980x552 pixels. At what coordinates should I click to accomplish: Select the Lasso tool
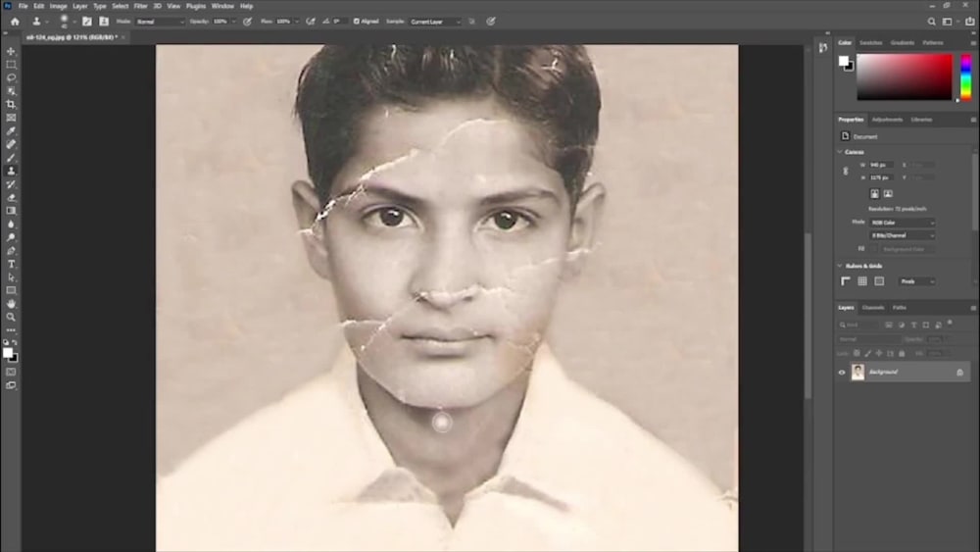[11, 77]
